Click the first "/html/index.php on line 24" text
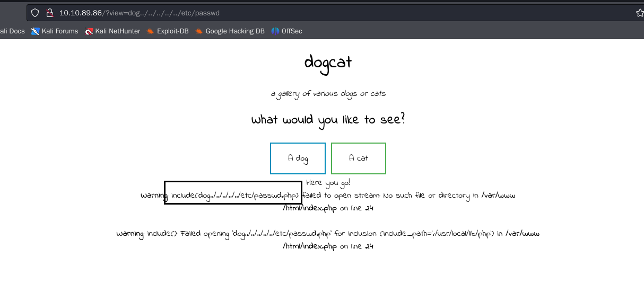 [x=328, y=208]
